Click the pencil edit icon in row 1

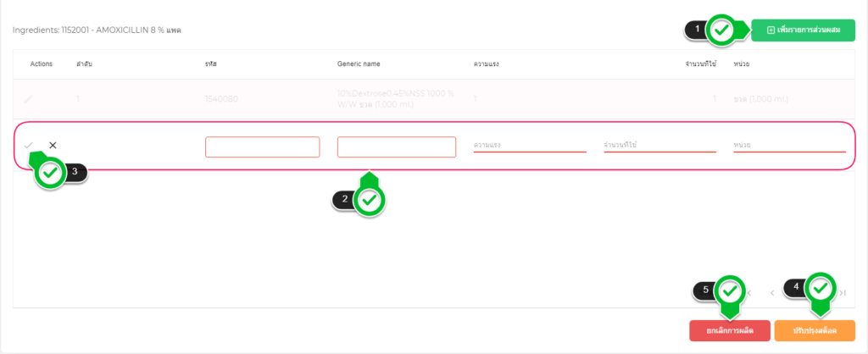coord(28,99)
